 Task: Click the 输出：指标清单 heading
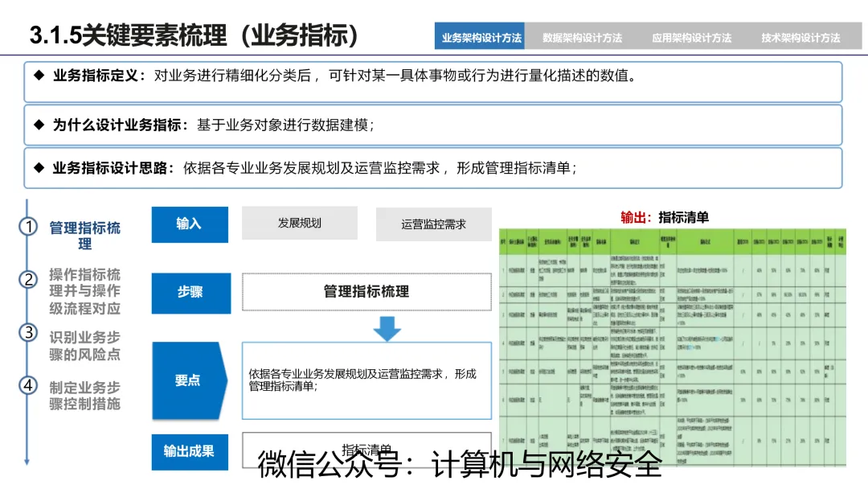[x=665, y=217]
